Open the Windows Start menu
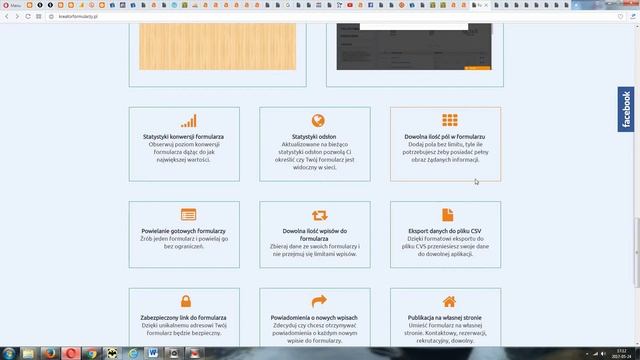Screen dimensions: 640x360 [x=9, y=353]
